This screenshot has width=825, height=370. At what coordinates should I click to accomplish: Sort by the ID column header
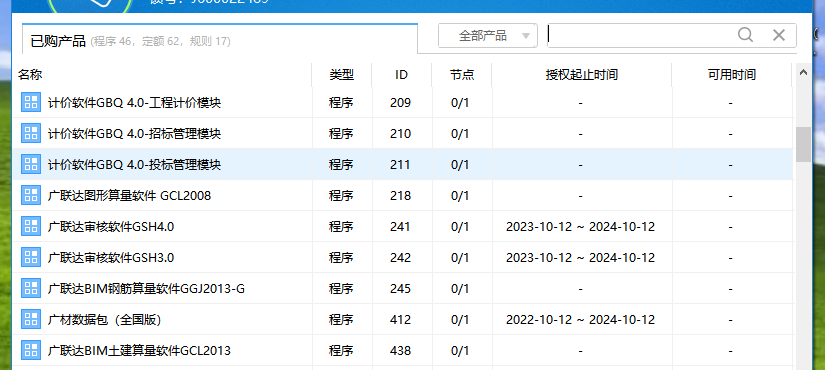[401, 75]
